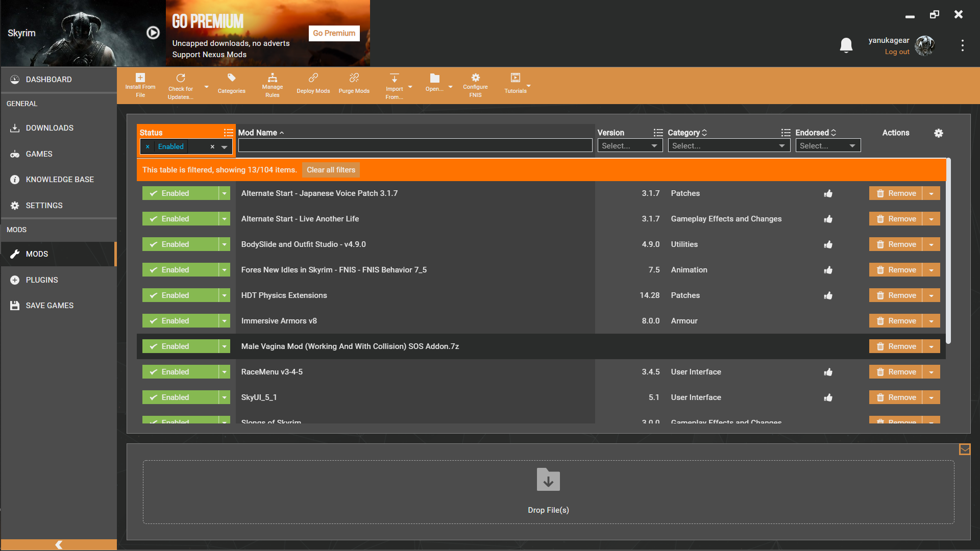Remove the Enabled status filter tag
Viewport: 980px width, 551px height.
(148, 147)
